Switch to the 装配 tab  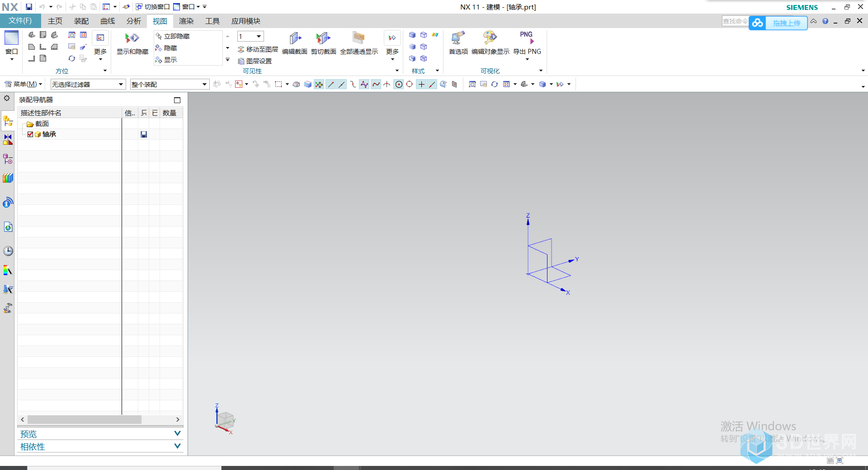click(81, 21)
